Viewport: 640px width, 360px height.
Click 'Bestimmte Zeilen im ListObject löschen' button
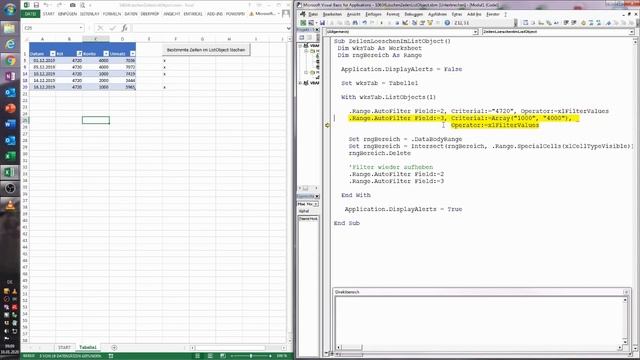point(206,50)
